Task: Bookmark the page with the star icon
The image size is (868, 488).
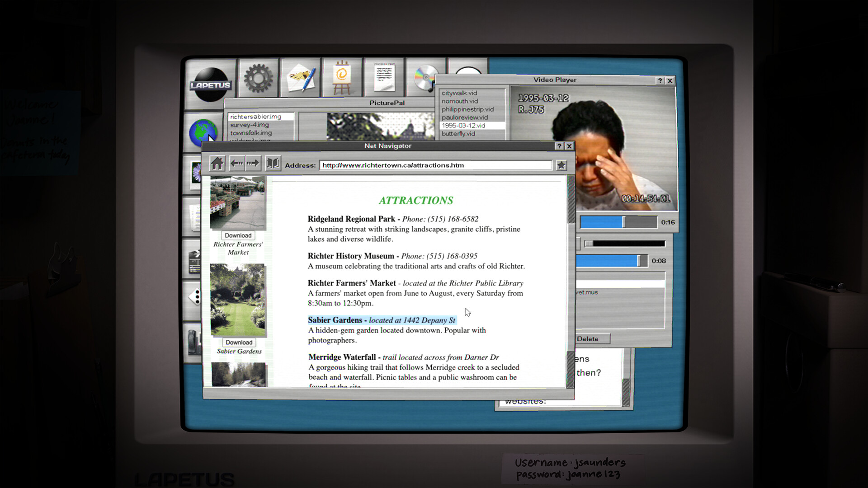Action: 561,165
